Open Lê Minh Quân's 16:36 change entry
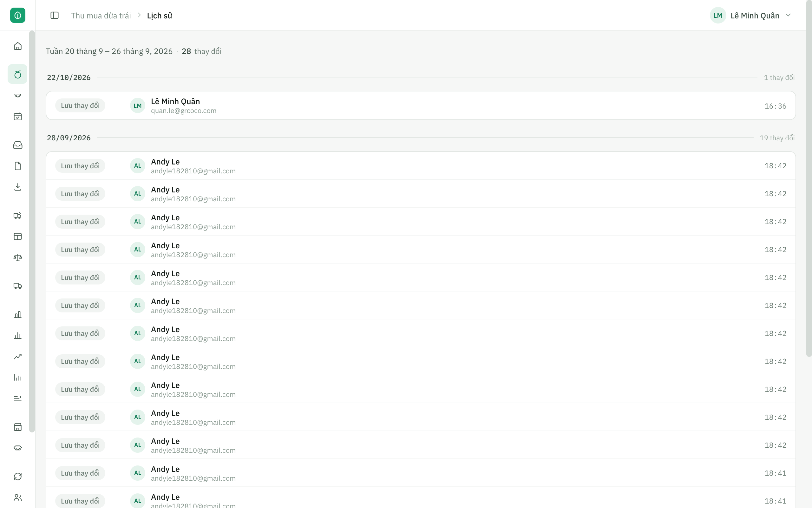Screen dimensions: 812x508 point(421,105)
